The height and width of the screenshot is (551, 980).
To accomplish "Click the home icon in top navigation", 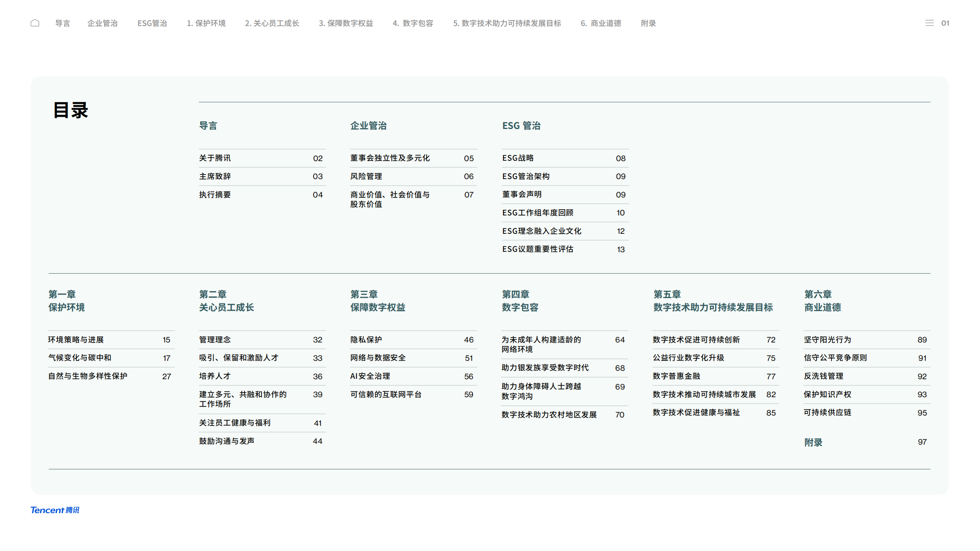I will point(35,23).
